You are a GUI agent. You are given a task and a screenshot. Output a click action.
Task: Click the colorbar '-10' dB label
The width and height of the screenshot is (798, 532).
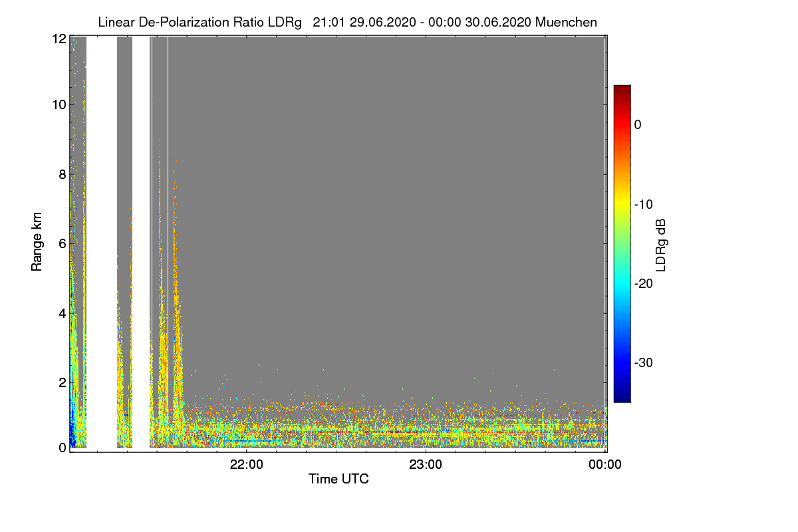coord(644,204)
